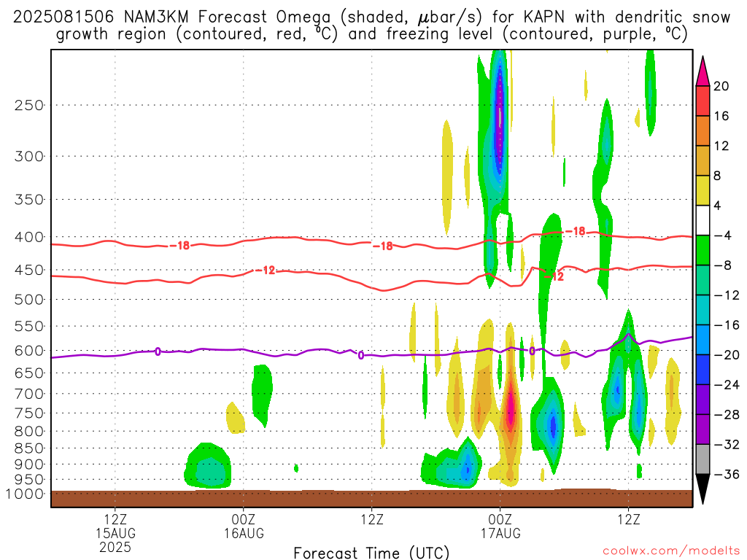Click the gray swatch between -32 and -36
Viewport: 747px width, 560px height.
(x=703, y=459)
